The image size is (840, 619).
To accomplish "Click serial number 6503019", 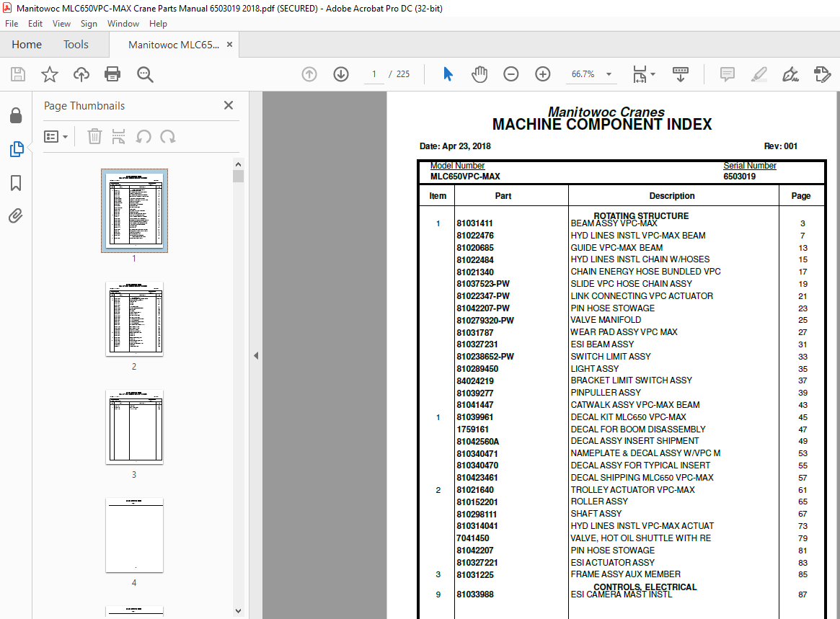I will pos(739,176).
